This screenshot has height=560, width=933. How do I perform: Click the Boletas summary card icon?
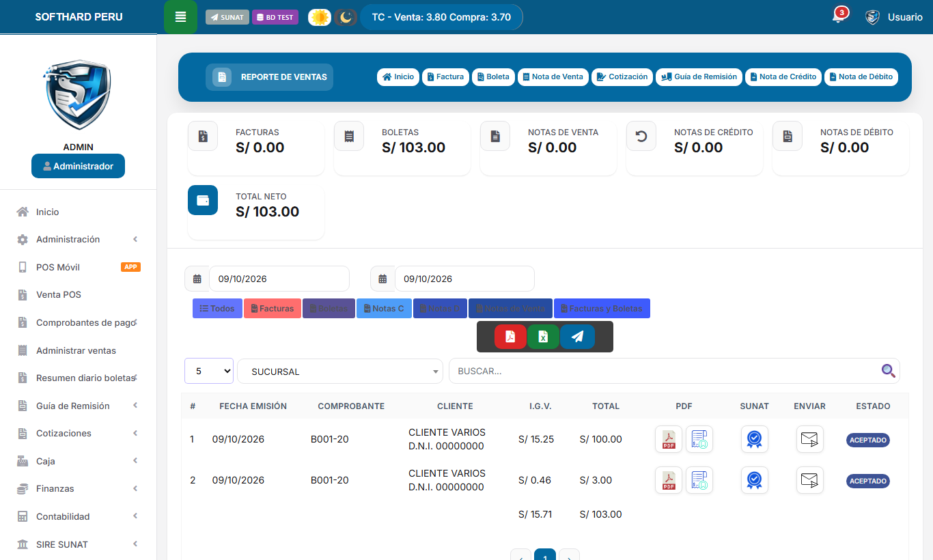pyautogui.click(x=349, y=136)
